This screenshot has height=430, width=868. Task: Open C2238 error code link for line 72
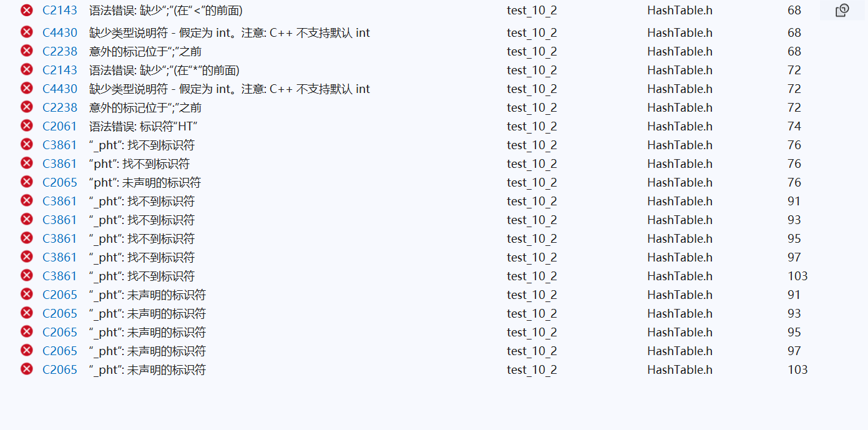(60, 107)
